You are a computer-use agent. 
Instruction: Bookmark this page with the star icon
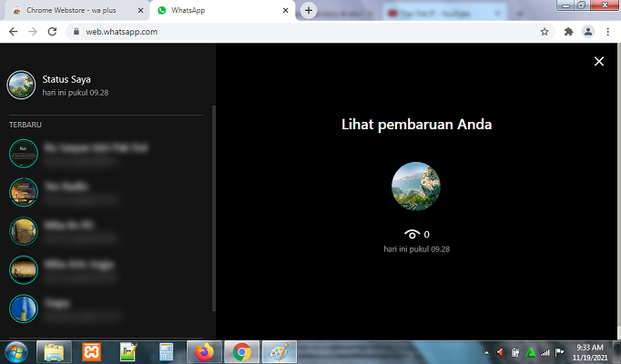click(545, 32)
